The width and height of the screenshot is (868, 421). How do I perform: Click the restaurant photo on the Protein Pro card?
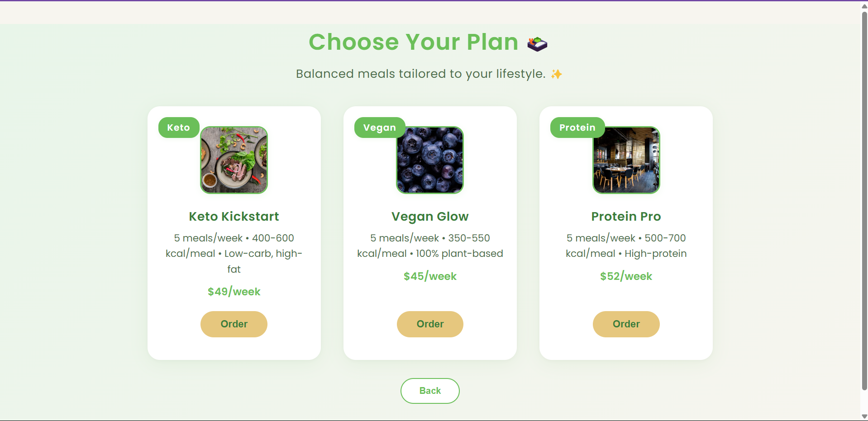pos(626,160)
